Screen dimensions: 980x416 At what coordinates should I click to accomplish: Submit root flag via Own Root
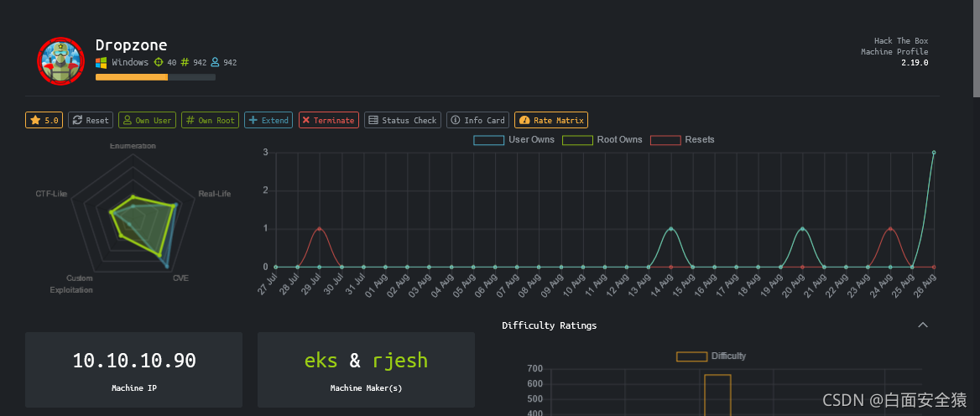(210, 120)
